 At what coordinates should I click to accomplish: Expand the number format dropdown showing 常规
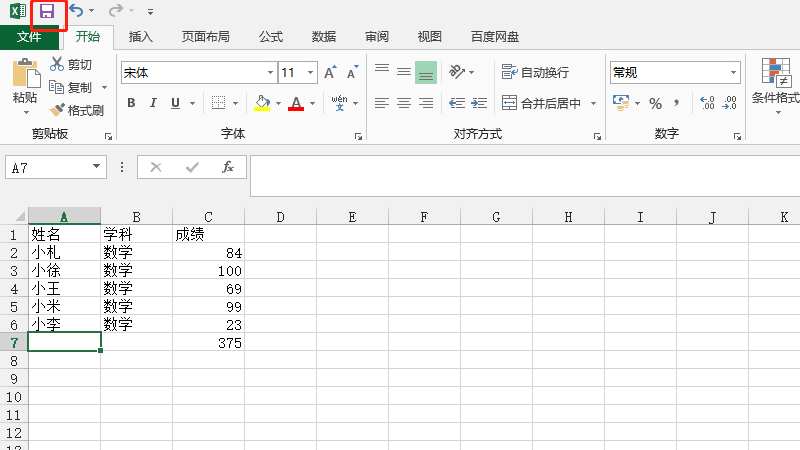(733, 73)
